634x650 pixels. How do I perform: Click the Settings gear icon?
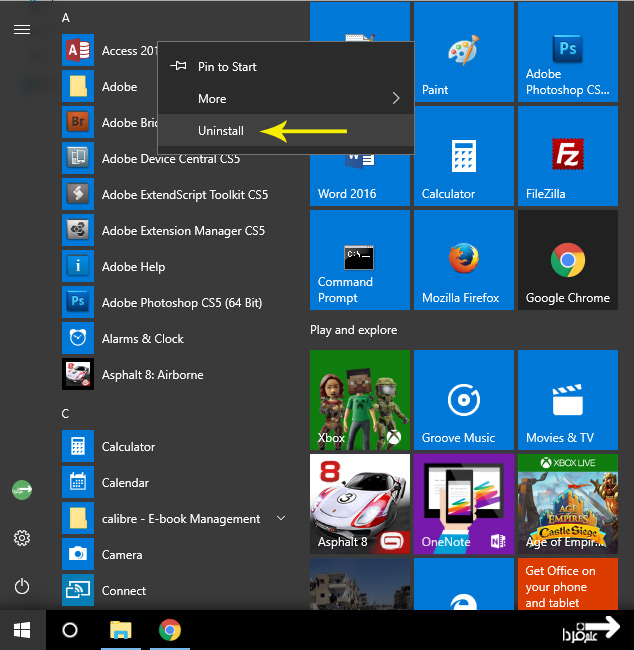pos(21,539)
